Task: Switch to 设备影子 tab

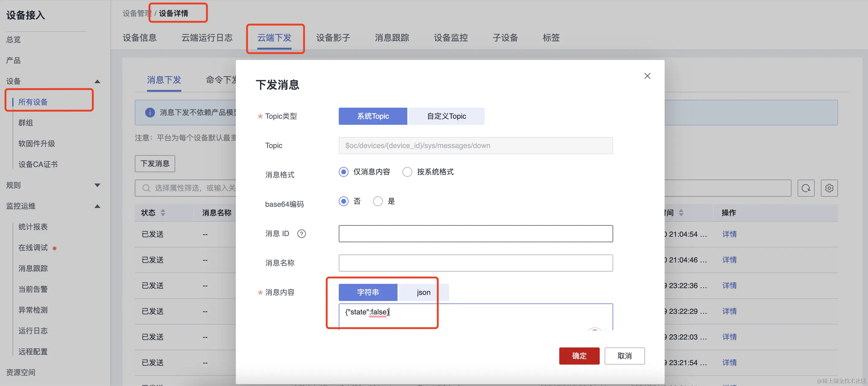Action: point(333,38)
